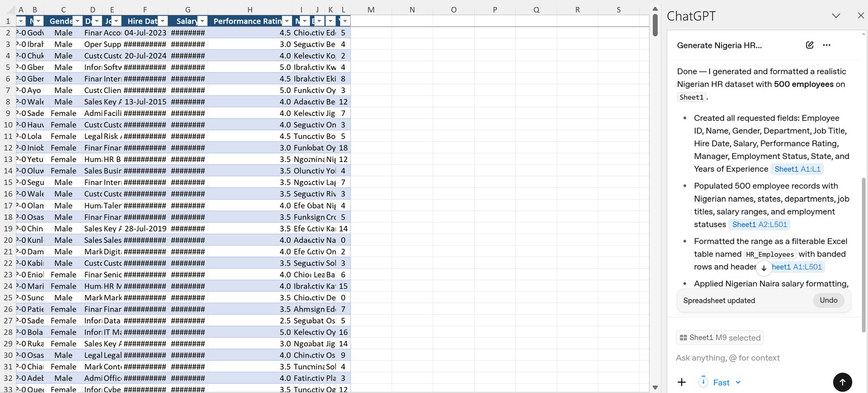868x393 pixels.
Task: Open the Hire Date column filter dropdown
Action: [163, 21]
